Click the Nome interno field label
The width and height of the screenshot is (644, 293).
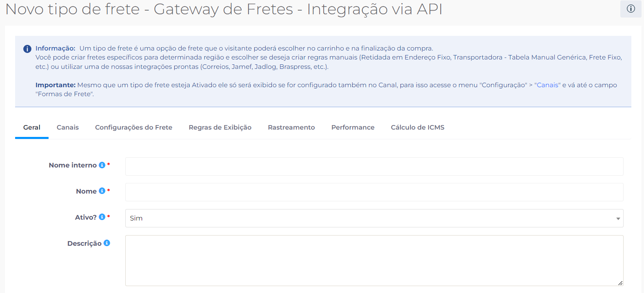[73, 165]
